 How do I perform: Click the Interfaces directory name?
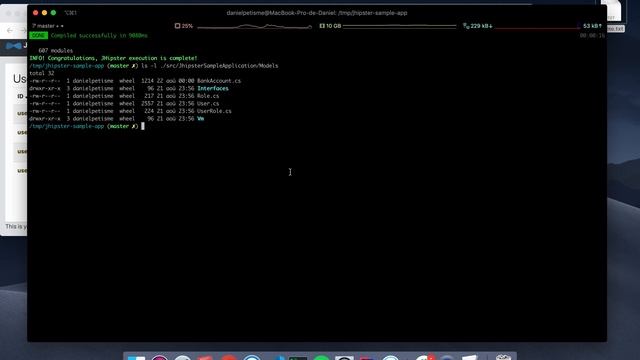(x=213, y=89)
